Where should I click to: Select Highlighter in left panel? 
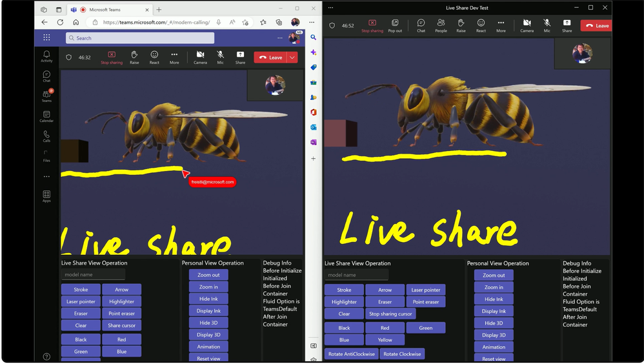[x=121, y=301]
